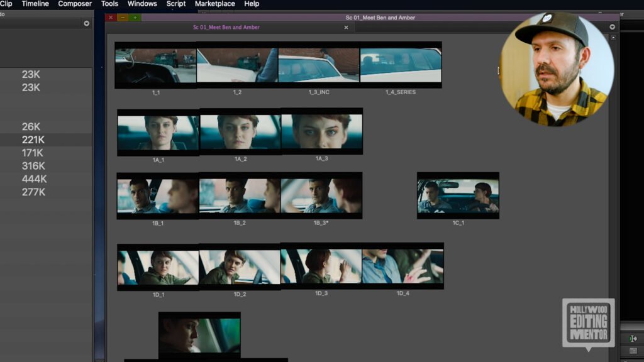Select clip thumbnail 1B_1
The image size is (644, 362).
pos(158,196)
